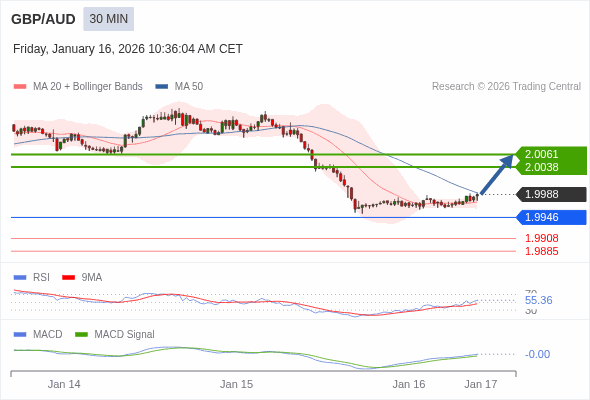Click the 2.0061 resistance price label
The height and width of the screenshot is (400, 590).
point(541,154)
